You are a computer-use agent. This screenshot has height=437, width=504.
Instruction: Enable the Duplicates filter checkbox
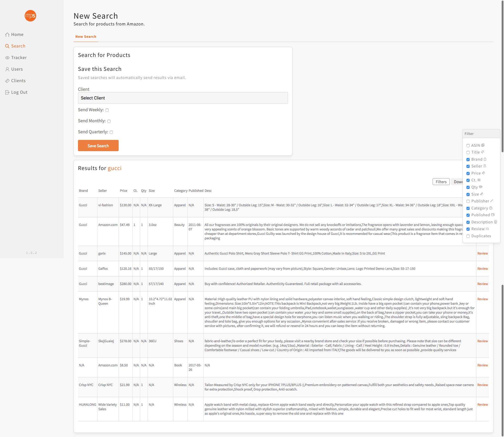point(468,236)
